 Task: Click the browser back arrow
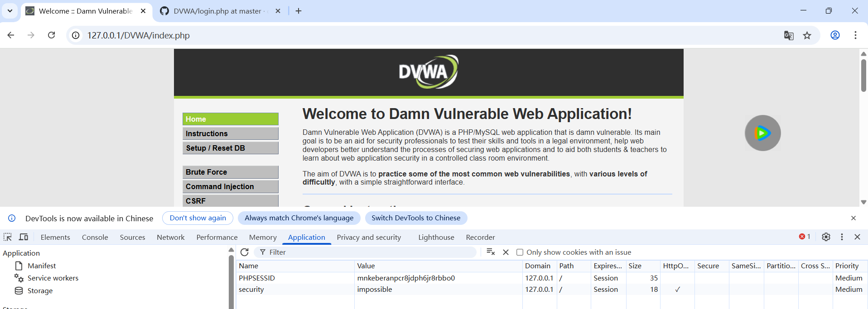pyautogui.click(x=11, y=35)
